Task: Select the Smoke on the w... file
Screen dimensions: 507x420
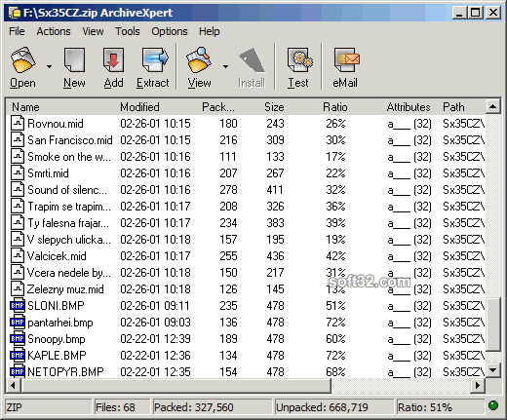Action: 69,157
